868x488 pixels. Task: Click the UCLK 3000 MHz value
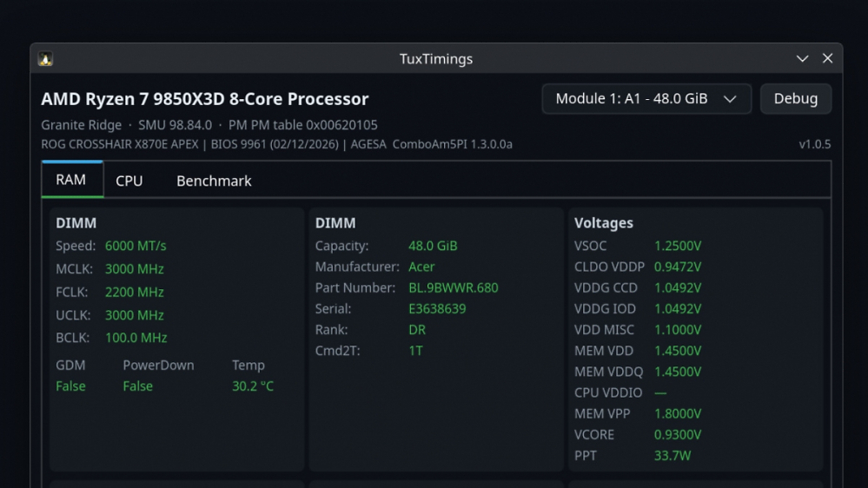135,315
